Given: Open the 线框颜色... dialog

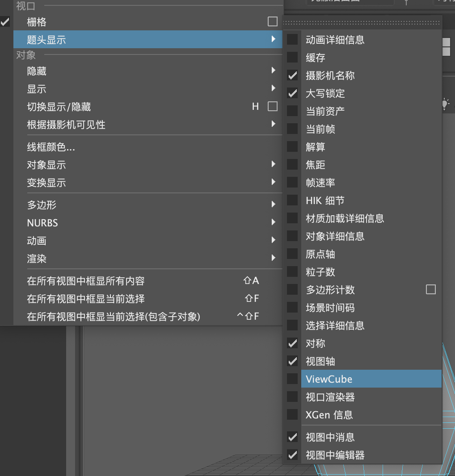Looking at the screenshot, I should point(148,147).
